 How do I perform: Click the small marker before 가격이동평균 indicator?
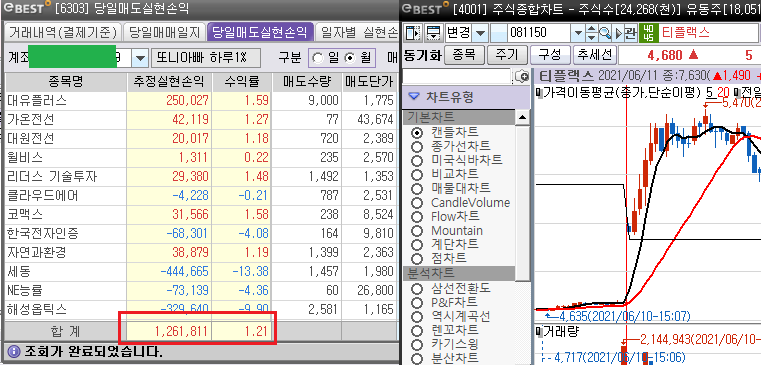coord(539,92)
